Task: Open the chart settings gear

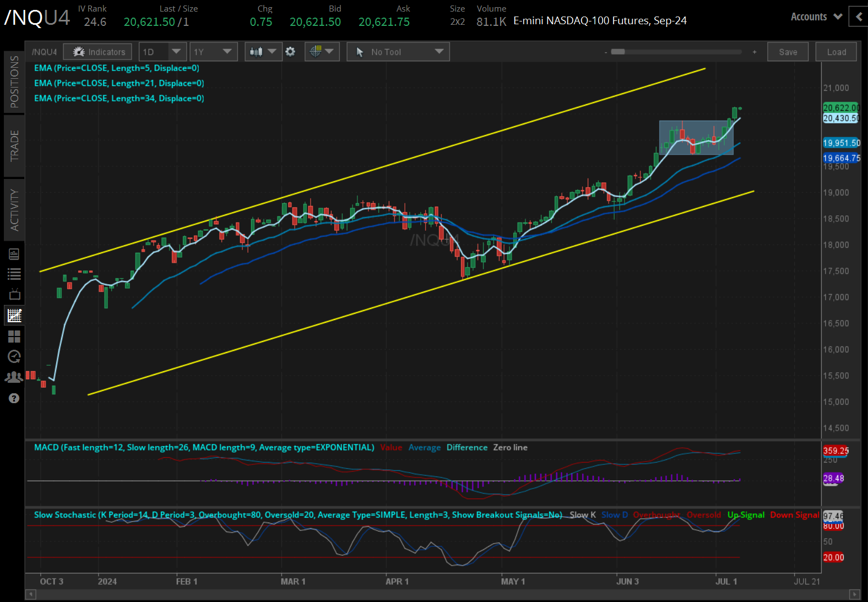Action: [x=290, y=52]
